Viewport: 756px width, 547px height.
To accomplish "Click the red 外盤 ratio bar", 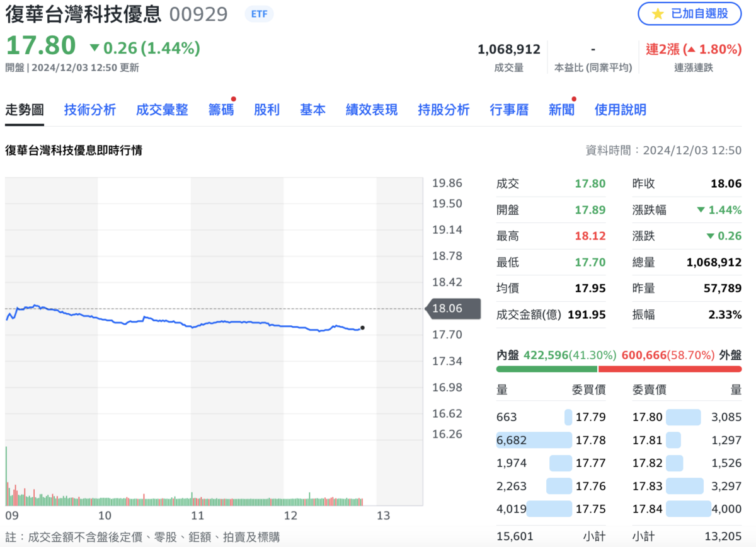I will [x=670, y=369].
